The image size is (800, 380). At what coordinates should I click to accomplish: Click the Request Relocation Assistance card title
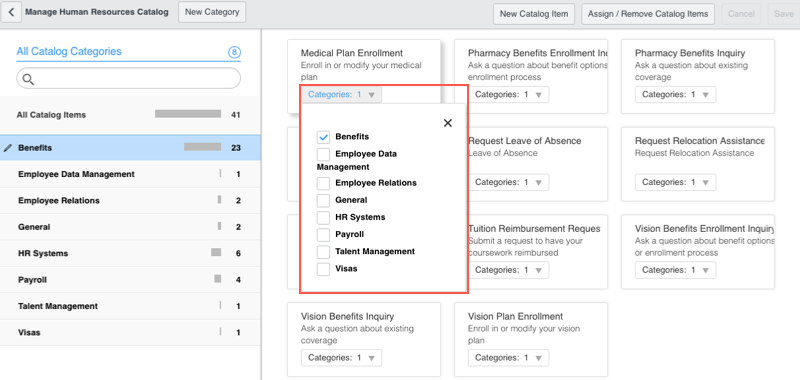699,141
